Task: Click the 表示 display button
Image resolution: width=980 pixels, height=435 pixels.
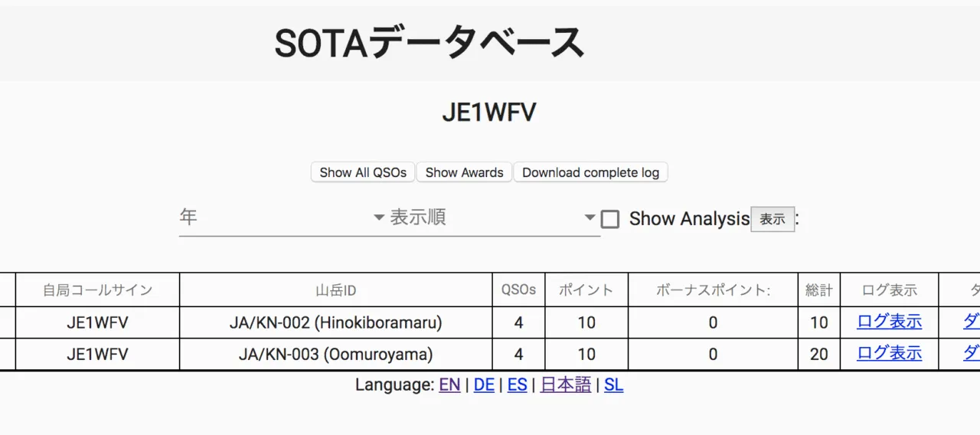Action: 772,219
